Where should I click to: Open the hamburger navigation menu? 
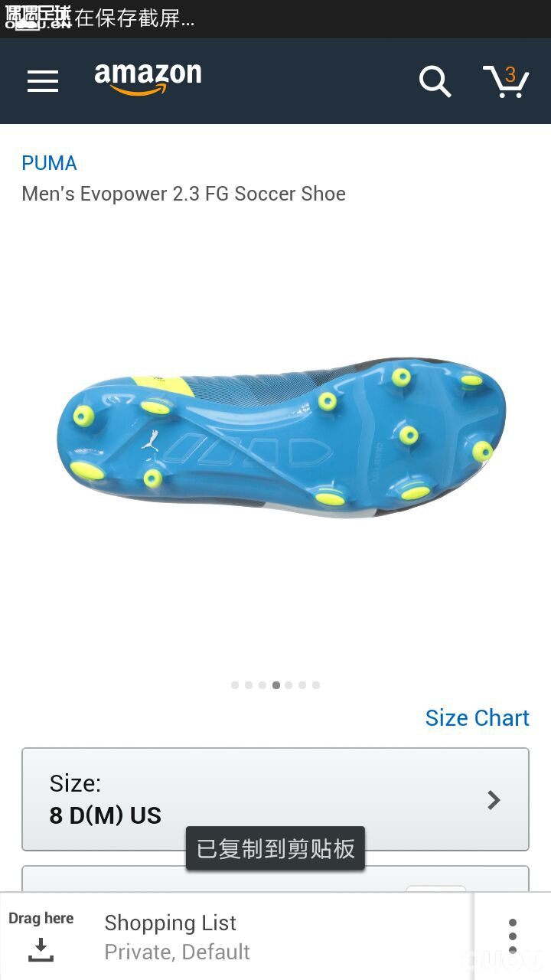coord(43,81)
